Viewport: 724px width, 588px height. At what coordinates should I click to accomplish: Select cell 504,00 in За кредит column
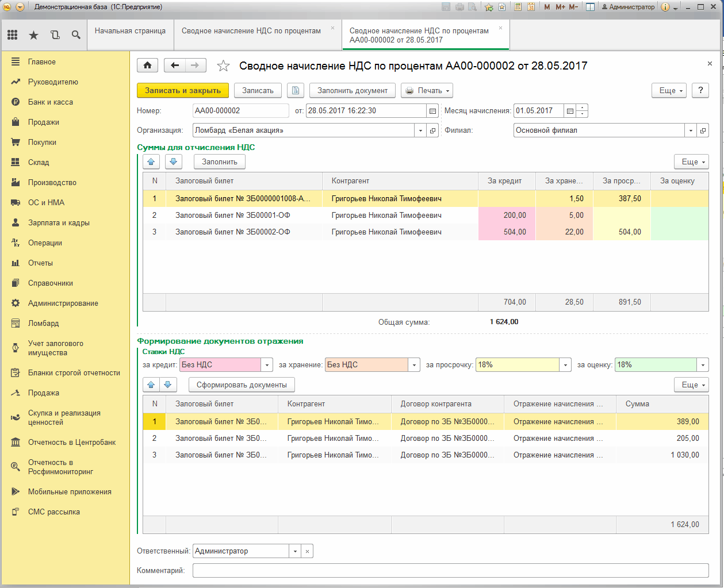coord(507,232)
